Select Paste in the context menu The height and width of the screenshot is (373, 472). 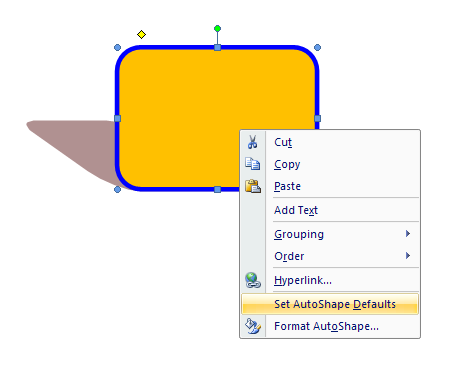point(330,186)
